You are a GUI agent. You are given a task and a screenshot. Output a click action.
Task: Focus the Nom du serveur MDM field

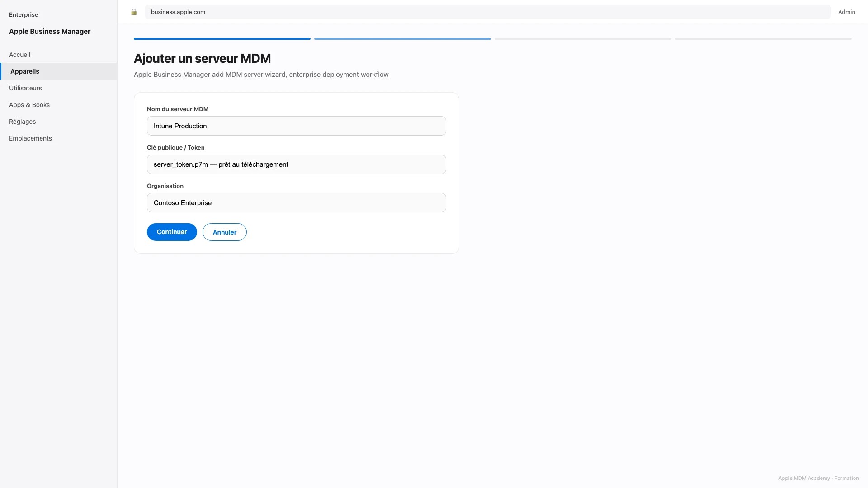pyautogui.click(x=297, y=126)
